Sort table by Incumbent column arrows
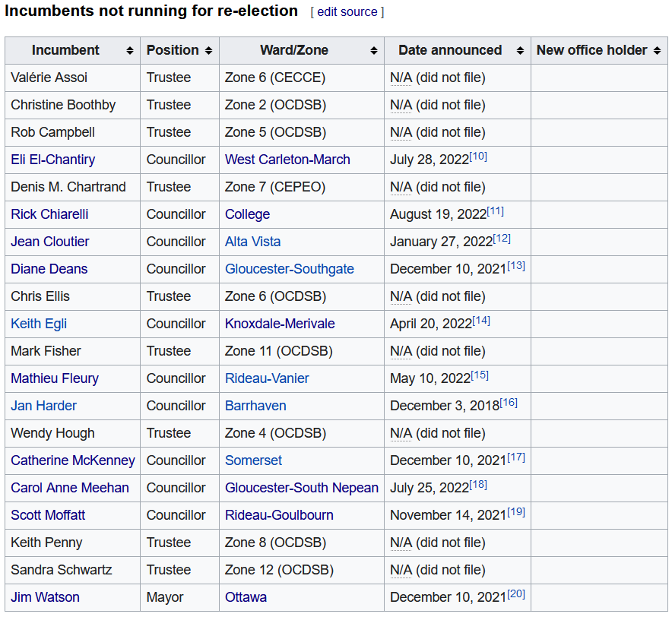 coord(130,51)
